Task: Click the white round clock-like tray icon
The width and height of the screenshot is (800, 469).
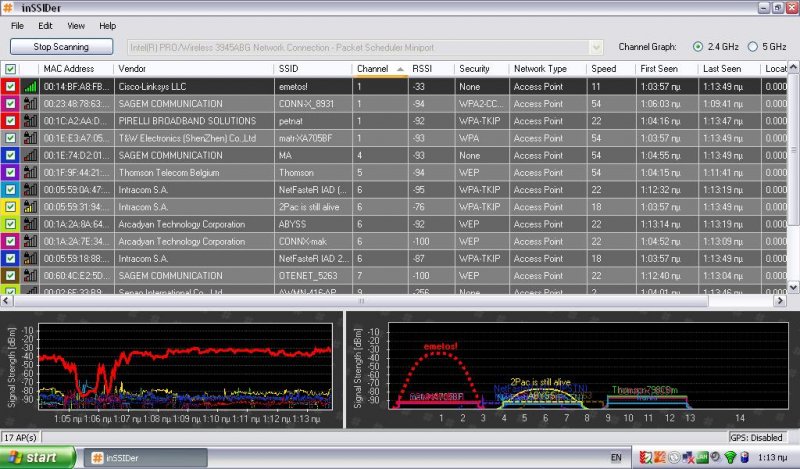Action: [x=674, y=457]
